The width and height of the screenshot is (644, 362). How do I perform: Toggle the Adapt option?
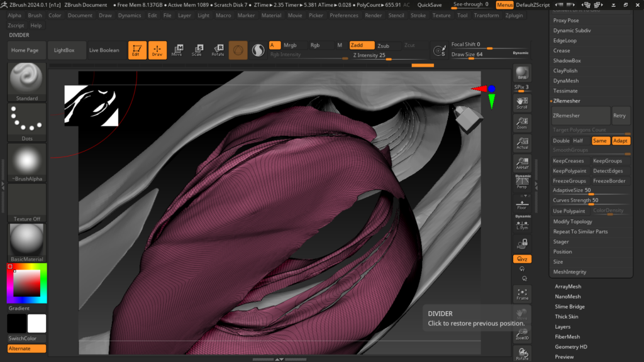pyautogui.click(x=620, y=141)
